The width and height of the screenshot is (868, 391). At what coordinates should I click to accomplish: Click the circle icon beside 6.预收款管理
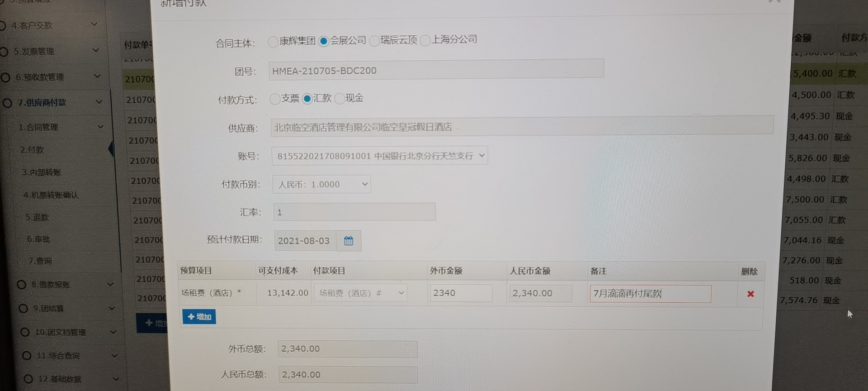click(5, 77)
